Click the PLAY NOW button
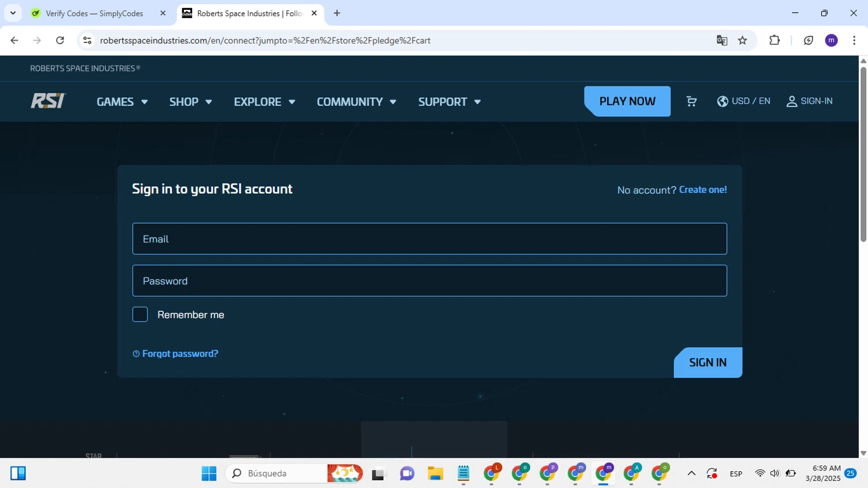 [627, 101]
